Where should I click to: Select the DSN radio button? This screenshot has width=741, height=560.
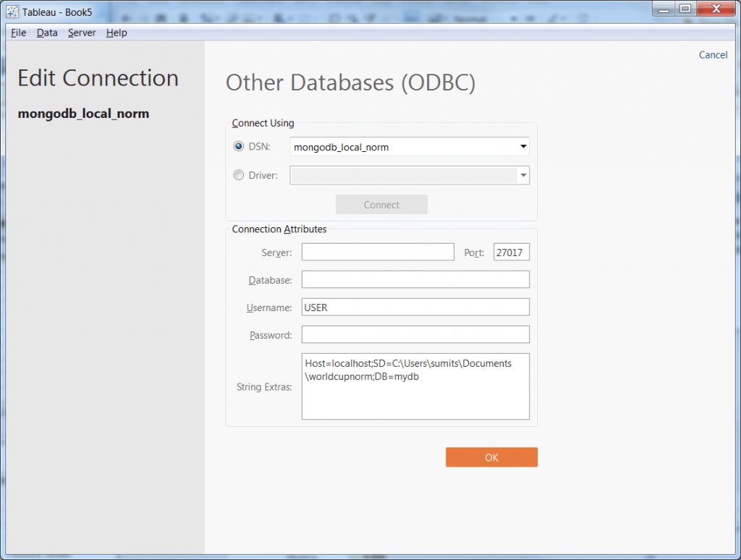(x=239, y=147)
